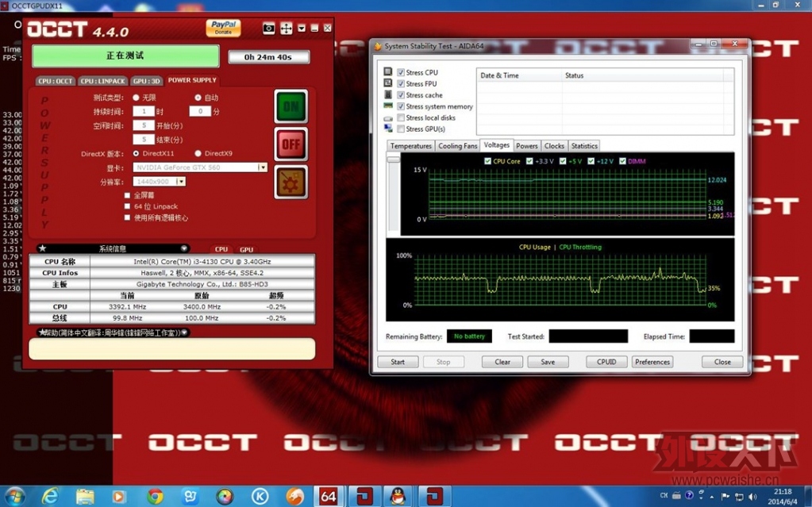Launch Google Chrome from the taskbar
The height and width of the screenshot is (507, 812).
pyautogui.click(x=154, y=496)
